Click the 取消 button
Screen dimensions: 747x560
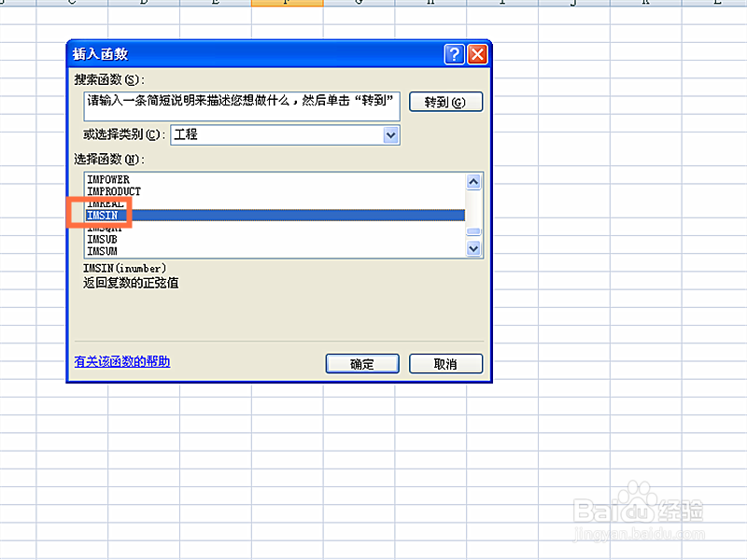[445, 364]
